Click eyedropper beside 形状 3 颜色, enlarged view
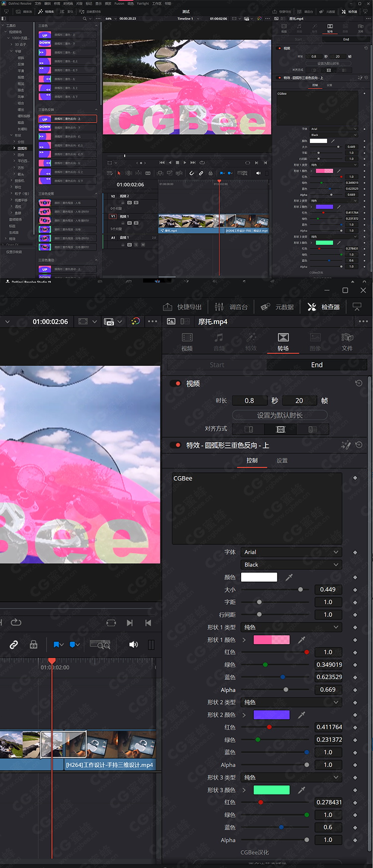 point(301,790)
